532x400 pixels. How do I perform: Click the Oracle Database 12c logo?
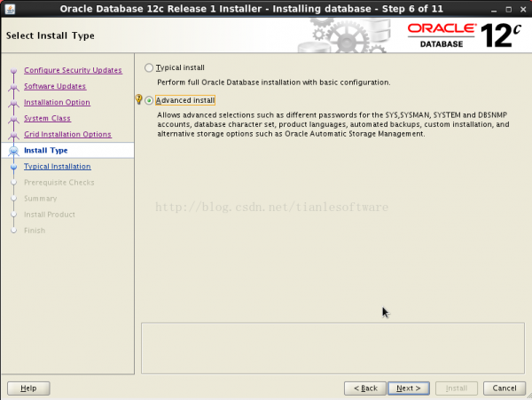click(464, 35)
